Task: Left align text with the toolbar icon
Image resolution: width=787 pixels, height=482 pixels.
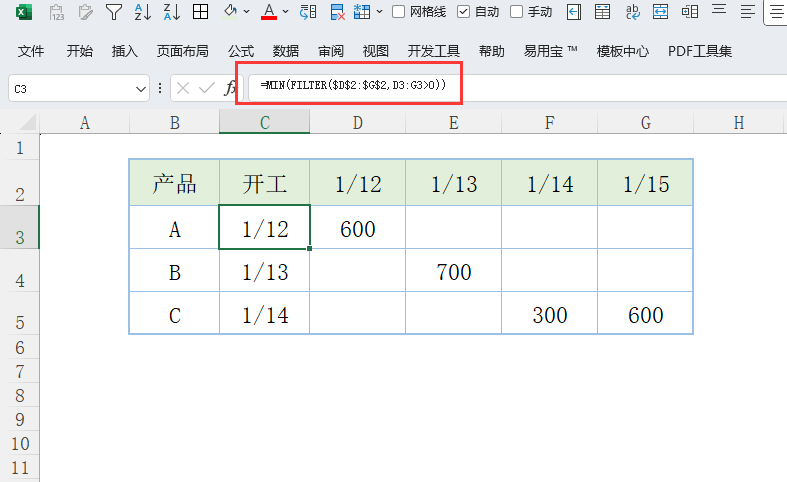Action: tap(748, 12)
